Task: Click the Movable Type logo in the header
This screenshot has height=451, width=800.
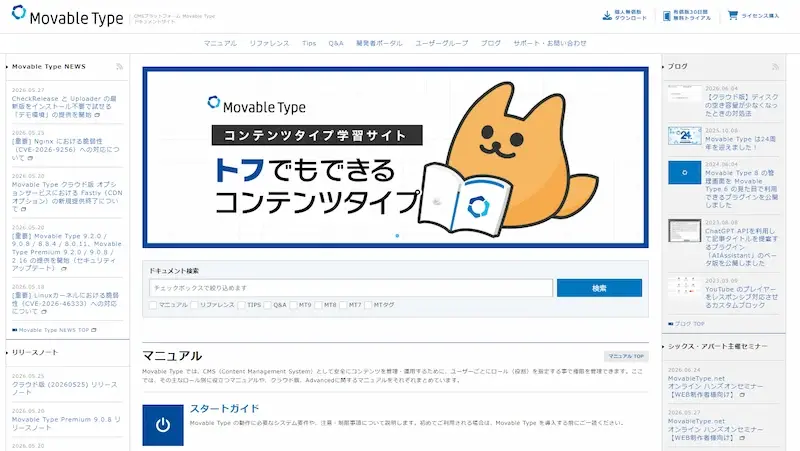Action: click(67, 16)
